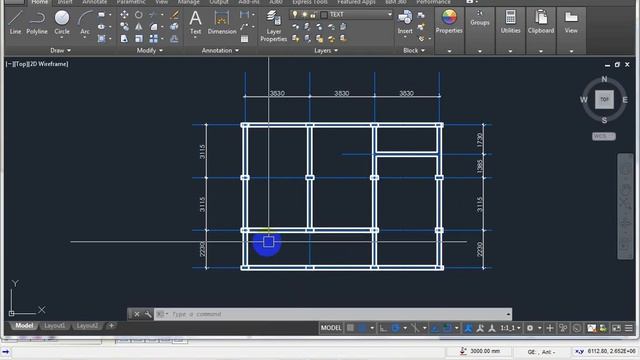Toggle snap mode in status bar

362,328
